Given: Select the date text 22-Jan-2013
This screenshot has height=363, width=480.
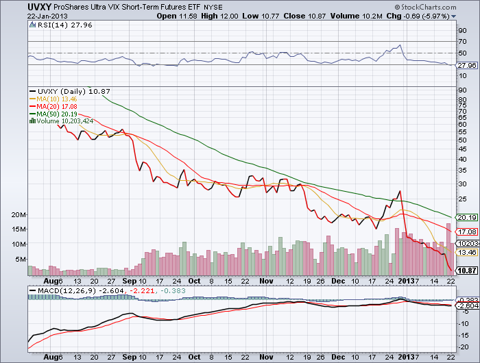Looking at the screenshot, I should [x=47, y=16].
